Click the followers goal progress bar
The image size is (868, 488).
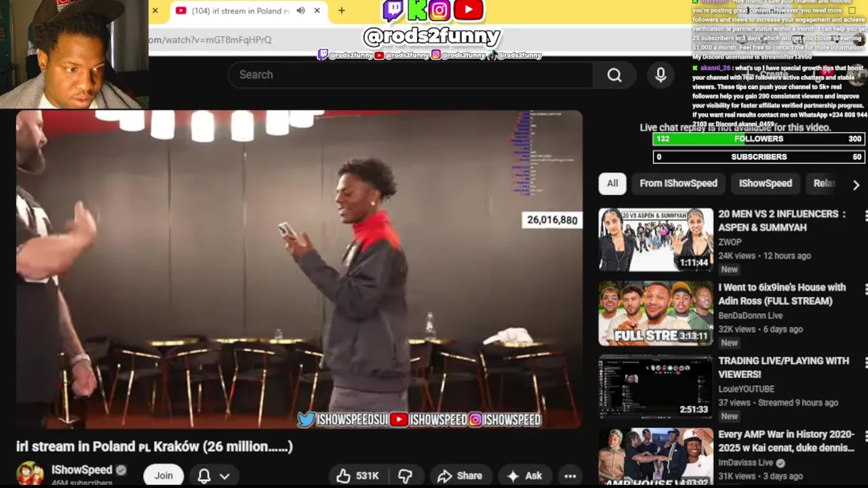tap(758, 139)
